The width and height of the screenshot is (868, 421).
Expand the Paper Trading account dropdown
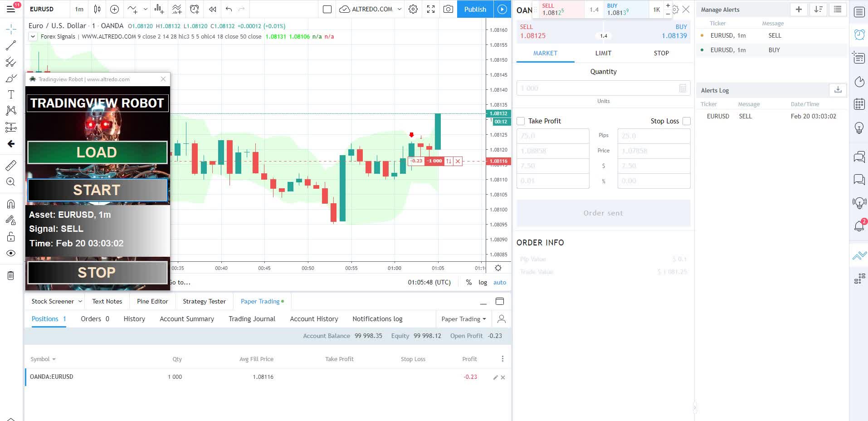tap(463, 318)
